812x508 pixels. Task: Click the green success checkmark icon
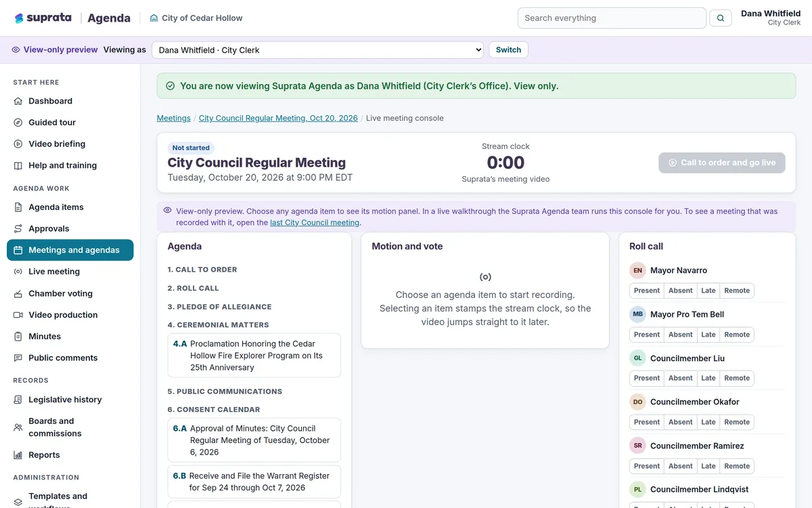[171, 86]
